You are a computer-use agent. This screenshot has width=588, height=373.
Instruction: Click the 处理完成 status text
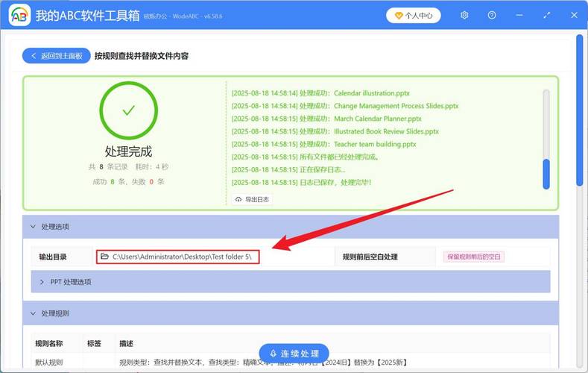pos(128,151)
